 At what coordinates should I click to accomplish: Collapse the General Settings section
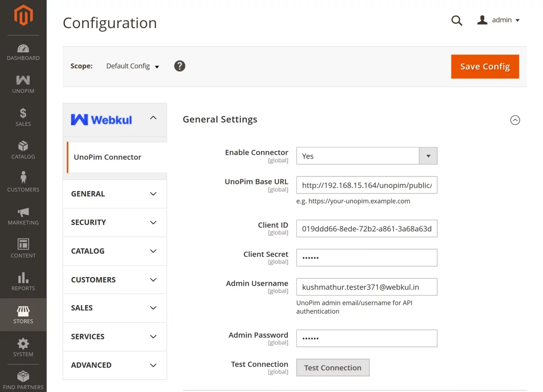coord(515,120)
